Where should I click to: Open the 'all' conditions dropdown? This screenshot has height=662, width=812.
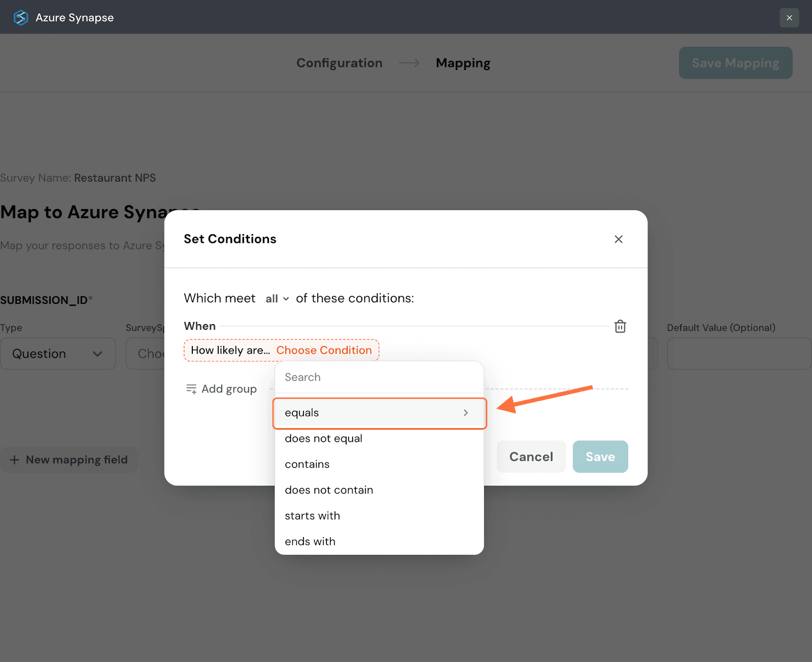click(277, 299)
